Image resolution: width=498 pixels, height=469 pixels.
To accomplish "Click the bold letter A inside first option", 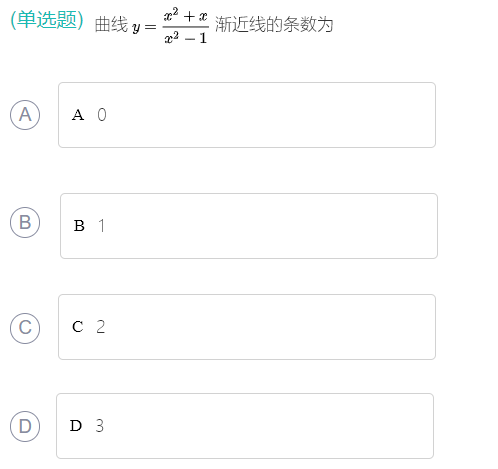I will tap(78, 115).
